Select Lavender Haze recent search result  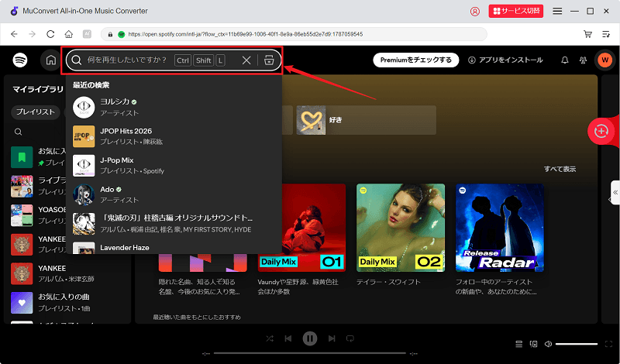(x=174, y=247)
